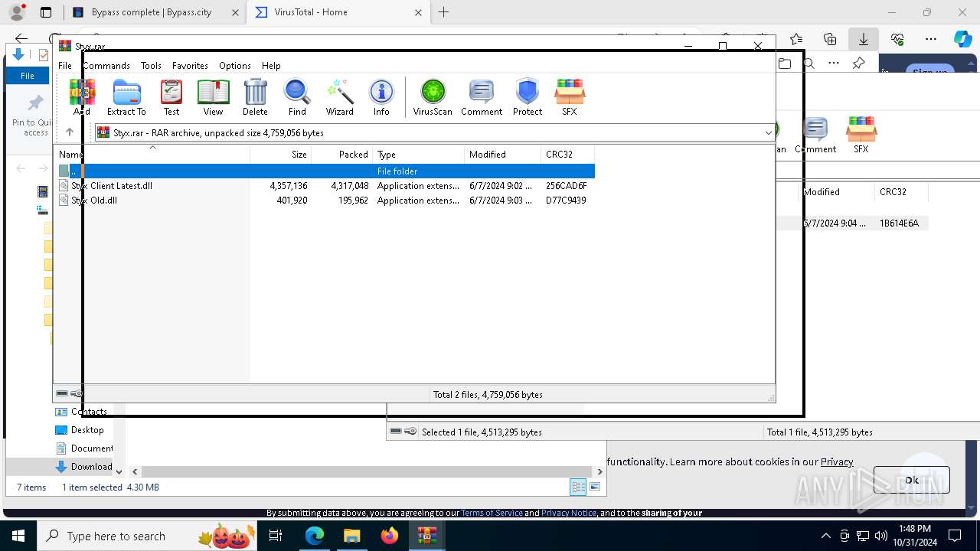Viewport: 980px width, 551px height.
Task: Click the SFX icon in Styx.rar window
Action: (569, 97)
